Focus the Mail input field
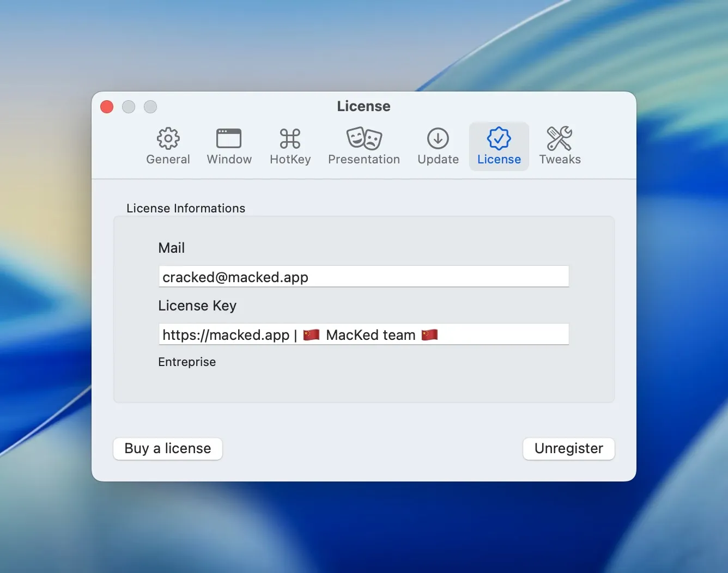The width and height of the screenshot is (728, 573). [363, 277]
